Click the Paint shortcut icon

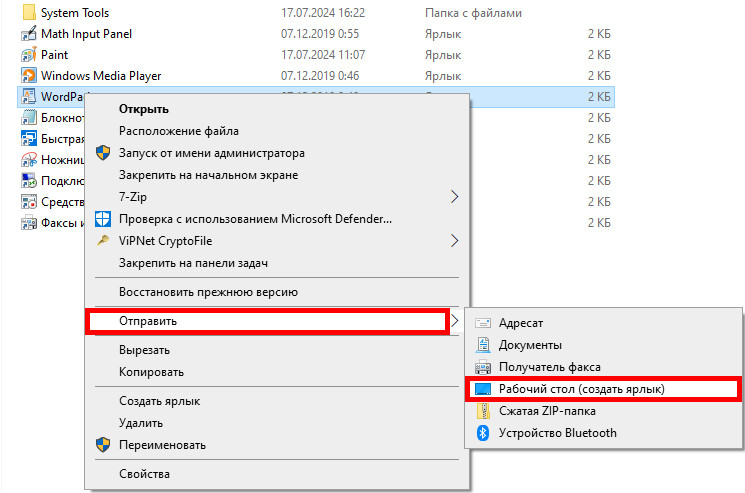pyautogui.click(x=28, y=55)
